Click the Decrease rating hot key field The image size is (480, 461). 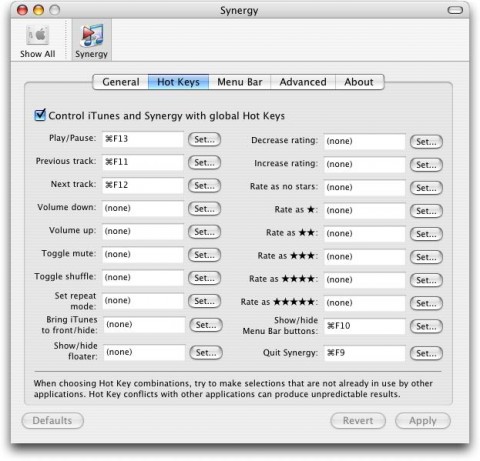(x=364, y=141)
